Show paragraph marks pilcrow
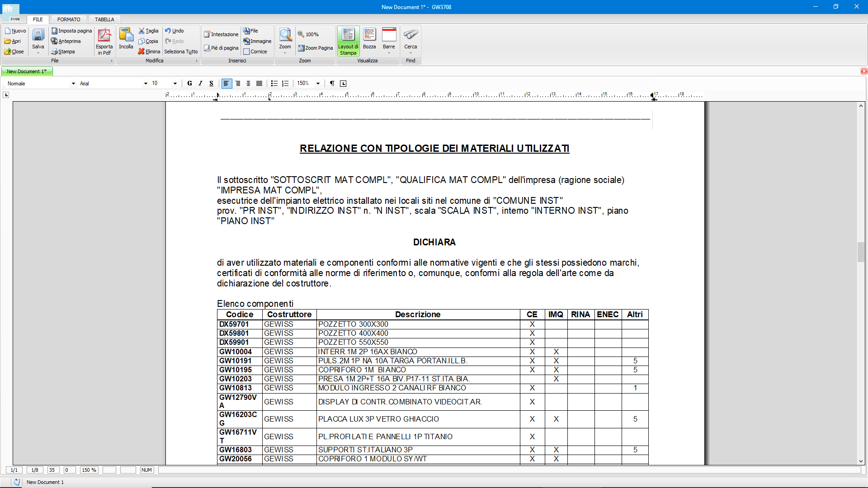Image resolution: width=868 pixels, height=488 pixels. (x=332, y=84)
